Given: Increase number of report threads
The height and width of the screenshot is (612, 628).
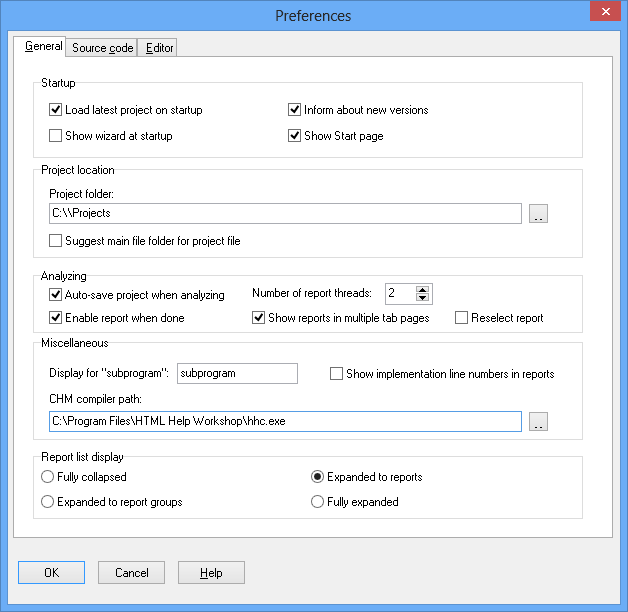Looking at the screenshot, I should (x=422, y=290).
